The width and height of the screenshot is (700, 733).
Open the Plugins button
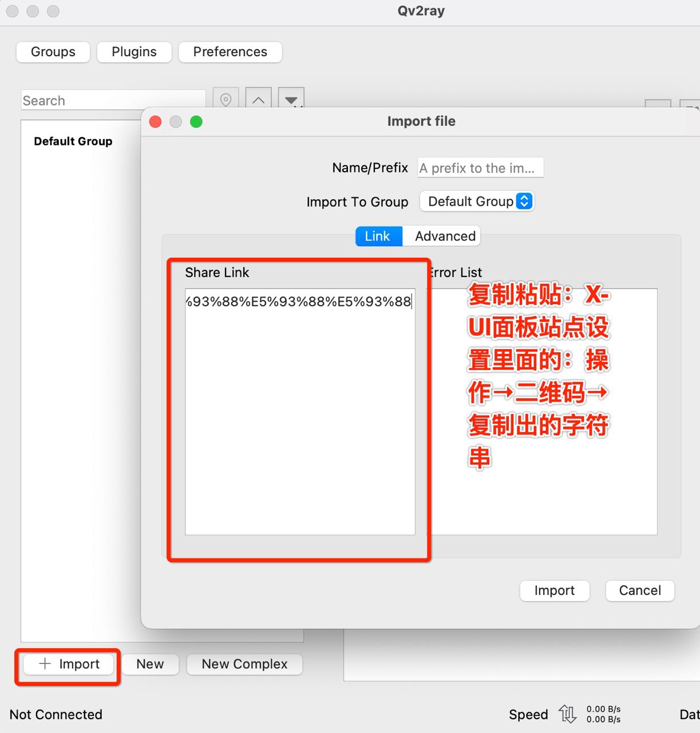coord(134,52)
